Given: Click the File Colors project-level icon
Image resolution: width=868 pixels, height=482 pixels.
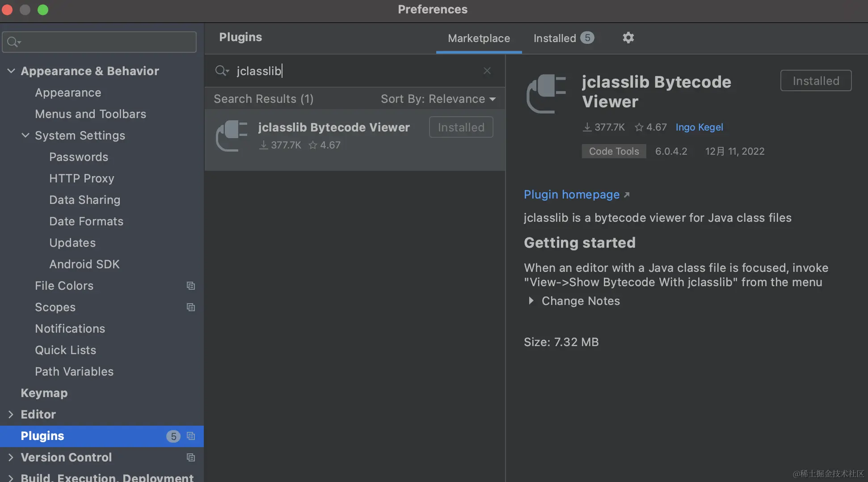Looking at the screenshot, I should (191, 286).
